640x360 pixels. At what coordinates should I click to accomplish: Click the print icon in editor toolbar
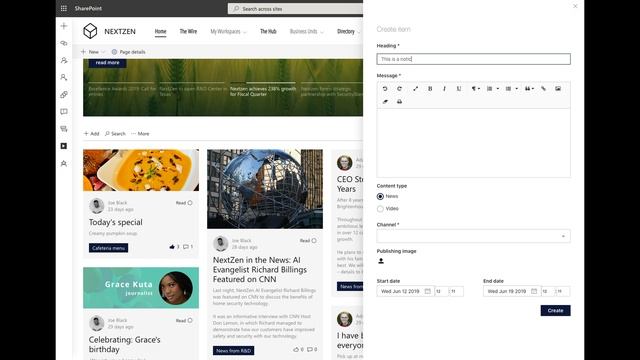coord(400,102)
